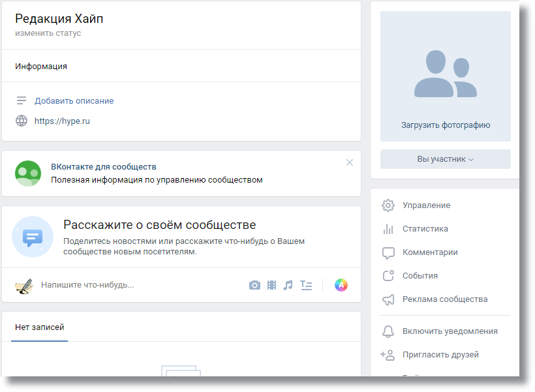Click green ВКонтакте для сообществ avatar
The image size is (535, 392).
(28, 173)
